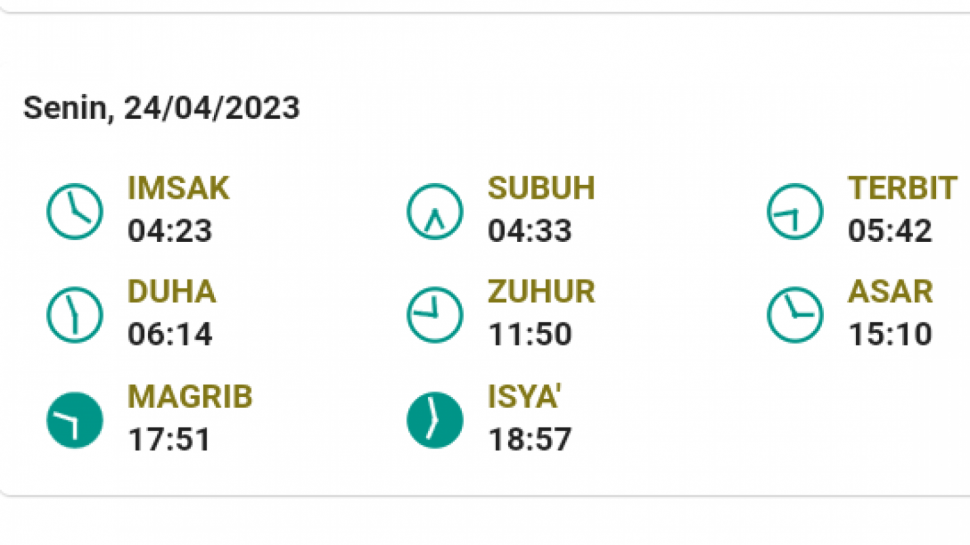Click the filled Magrib clock icon
Image resolution: width=970 pixels, height=545 pixels.
click(x=75, y=420)
